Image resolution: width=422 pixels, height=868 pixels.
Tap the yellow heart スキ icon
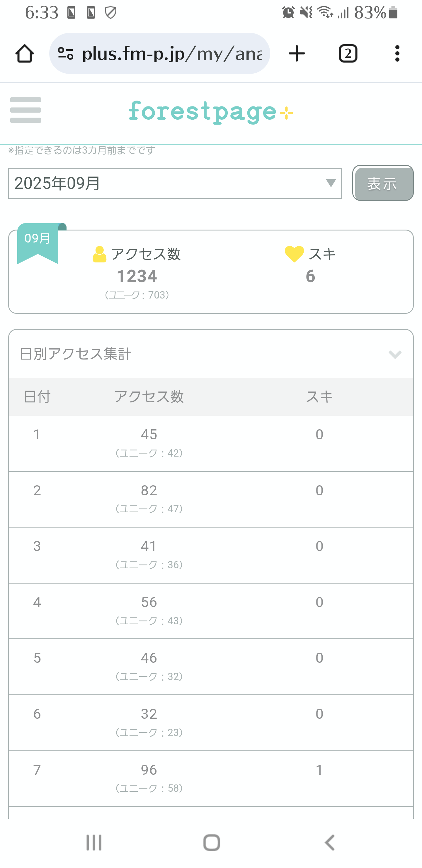point(294,254)
